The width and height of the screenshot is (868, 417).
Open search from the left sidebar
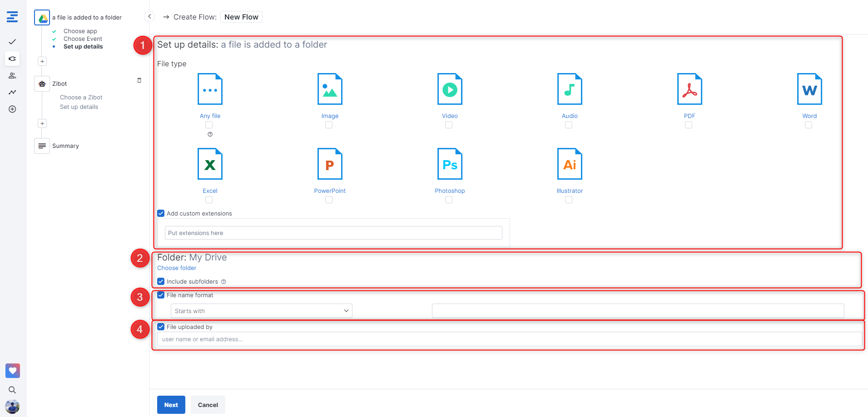coord(12,390)
